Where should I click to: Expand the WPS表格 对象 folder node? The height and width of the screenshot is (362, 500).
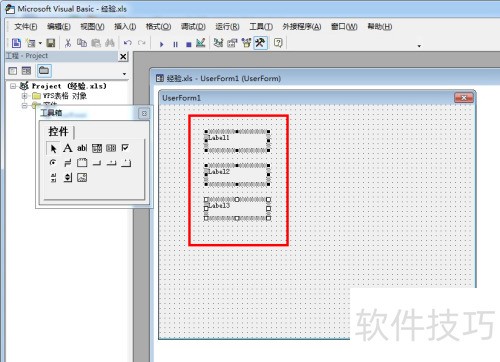click(x=24, y=96)
